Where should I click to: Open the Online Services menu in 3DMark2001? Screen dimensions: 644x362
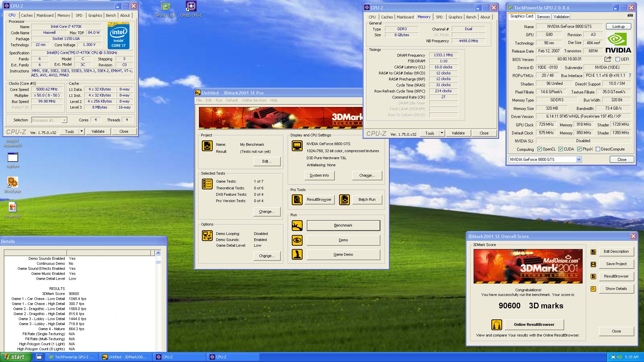click(254, 100)
